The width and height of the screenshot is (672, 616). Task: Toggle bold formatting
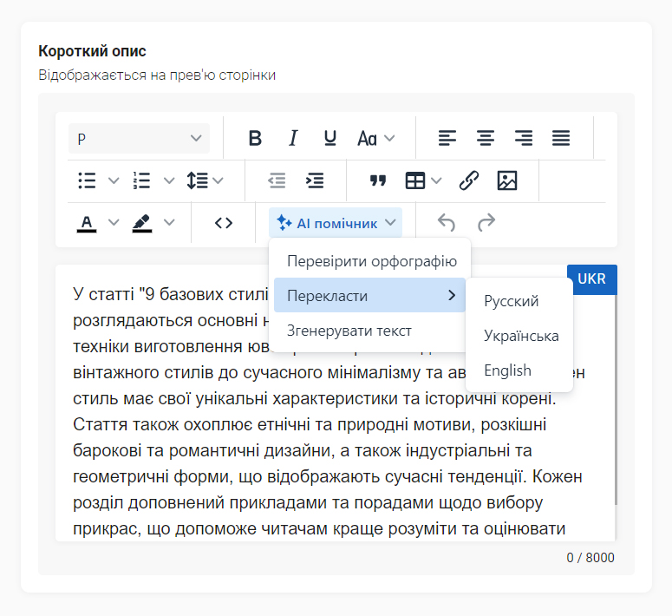click(x=255, y=138)
